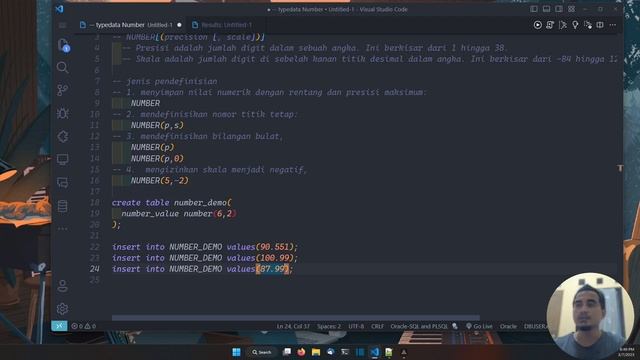The width and height of the screenshot is (640, 360).
Task: Click 'NUMBER(5,-2)' text on line 16
Action: [160, 180]
